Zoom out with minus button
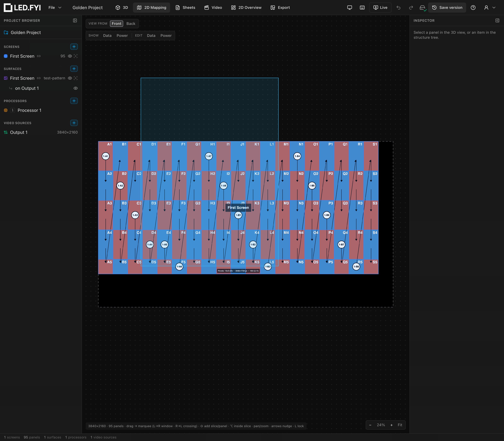 370,425
